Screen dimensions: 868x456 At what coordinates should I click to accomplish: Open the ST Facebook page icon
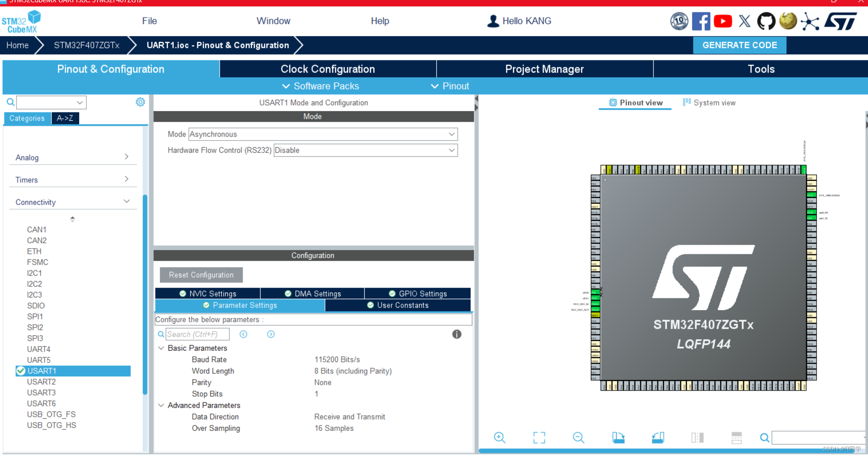(701, 21)
